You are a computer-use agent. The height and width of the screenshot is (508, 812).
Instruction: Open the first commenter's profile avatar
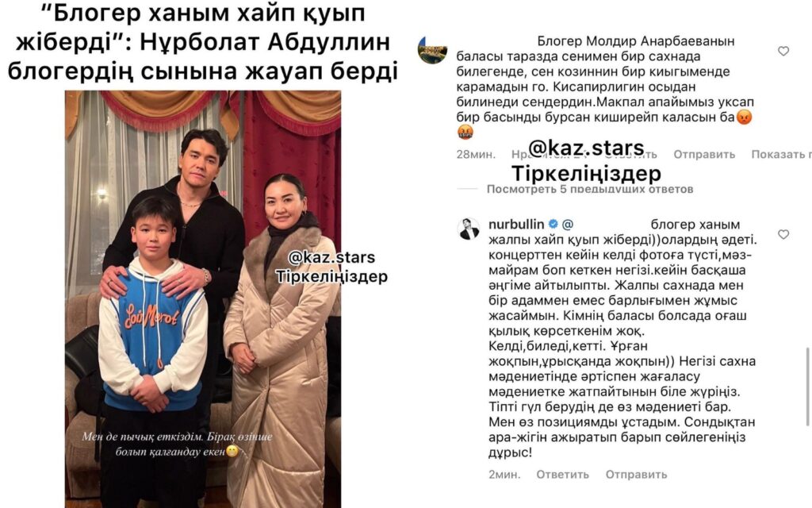[x=432, y=50]
